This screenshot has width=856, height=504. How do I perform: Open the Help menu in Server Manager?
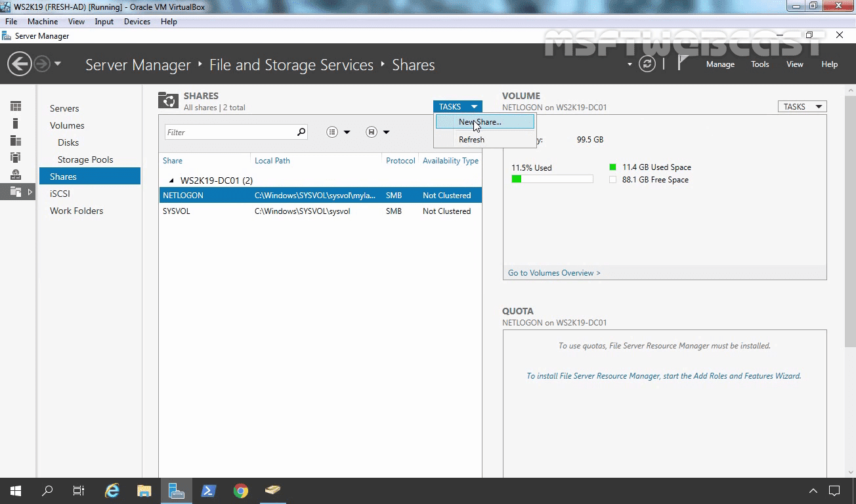click(830, 64)
